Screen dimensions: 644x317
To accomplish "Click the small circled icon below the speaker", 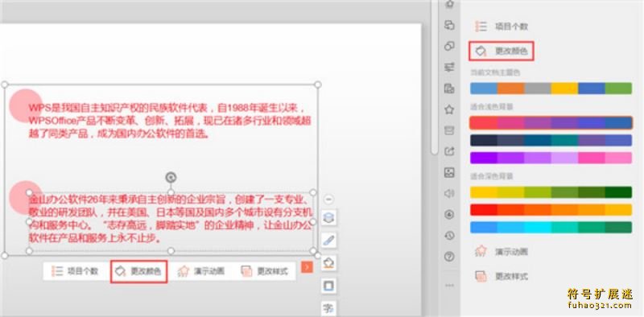I will click(x=449, y=214).
